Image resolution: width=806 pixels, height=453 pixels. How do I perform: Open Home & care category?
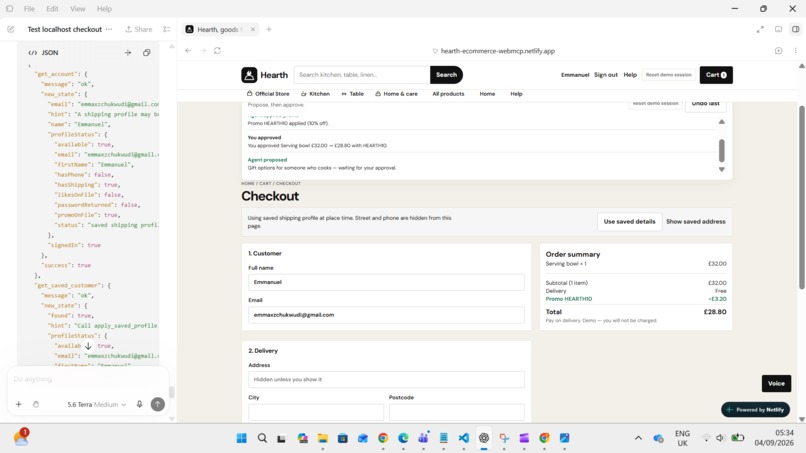click(396, 94)
